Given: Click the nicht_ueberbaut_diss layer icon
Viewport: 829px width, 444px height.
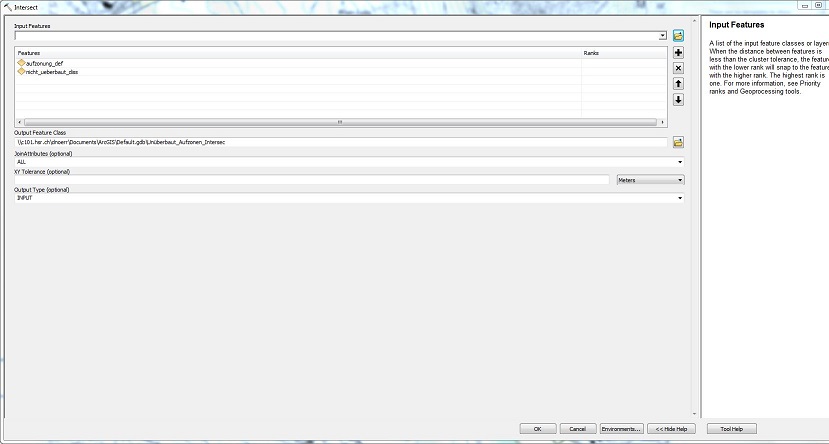Looking at the screenshot, I should point(21,72).
